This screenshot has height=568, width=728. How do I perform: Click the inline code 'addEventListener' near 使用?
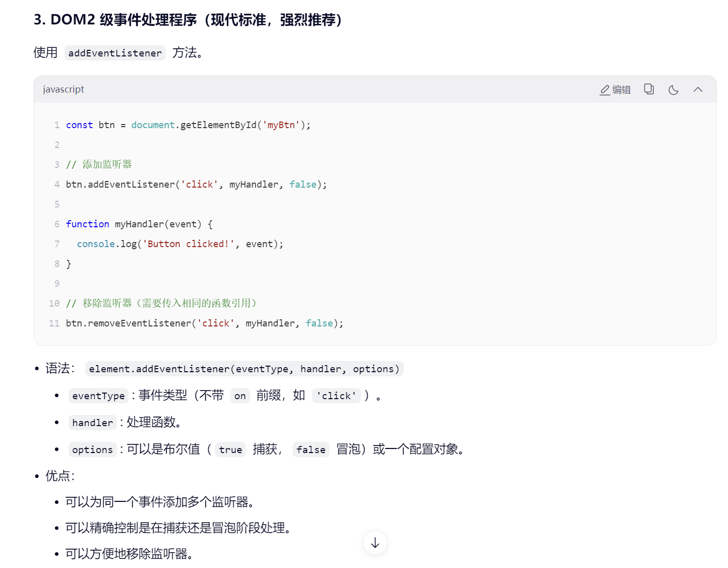click(x=115, y=53)
